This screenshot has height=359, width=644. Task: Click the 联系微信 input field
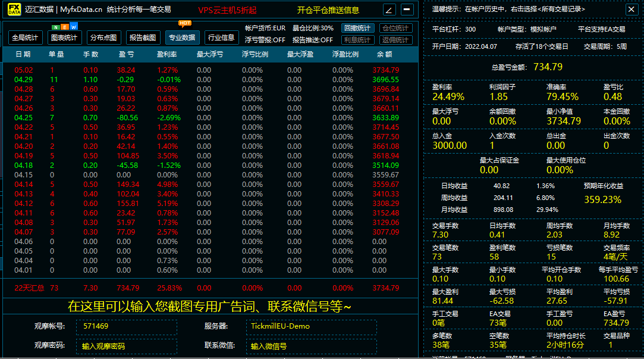pyautogui.click(x=312, y=346)
